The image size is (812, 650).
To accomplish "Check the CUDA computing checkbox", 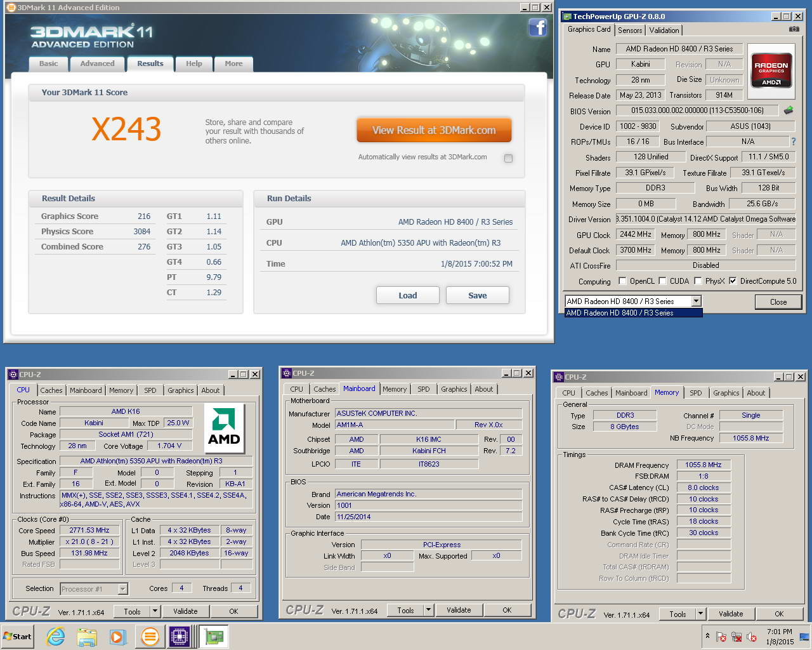I will click(x=662, y=281).
